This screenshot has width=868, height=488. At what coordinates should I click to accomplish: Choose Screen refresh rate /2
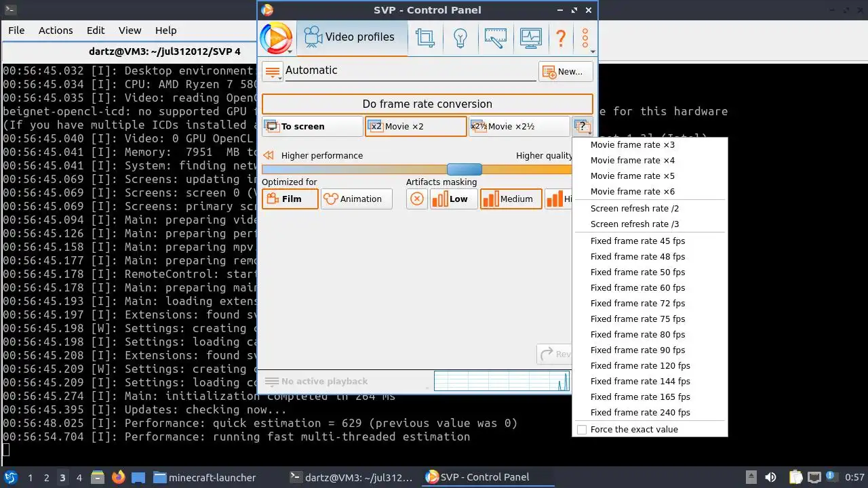pos(650,209)
